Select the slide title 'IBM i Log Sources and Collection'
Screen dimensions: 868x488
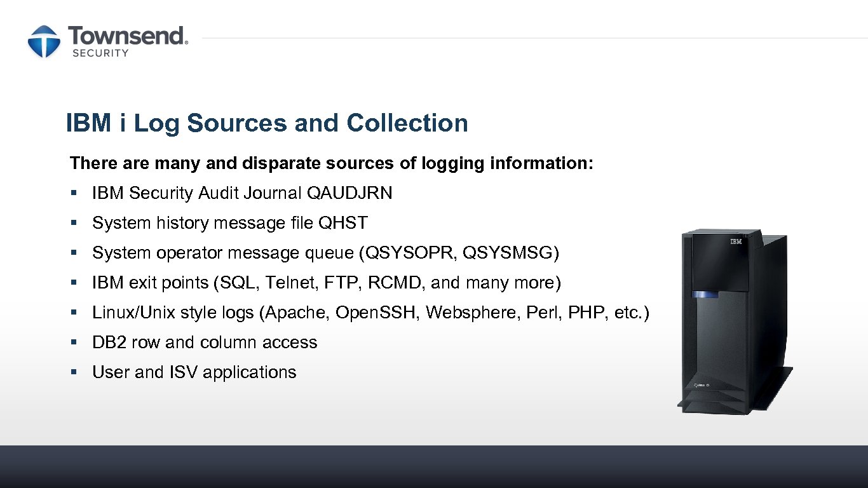click(267, 123)
